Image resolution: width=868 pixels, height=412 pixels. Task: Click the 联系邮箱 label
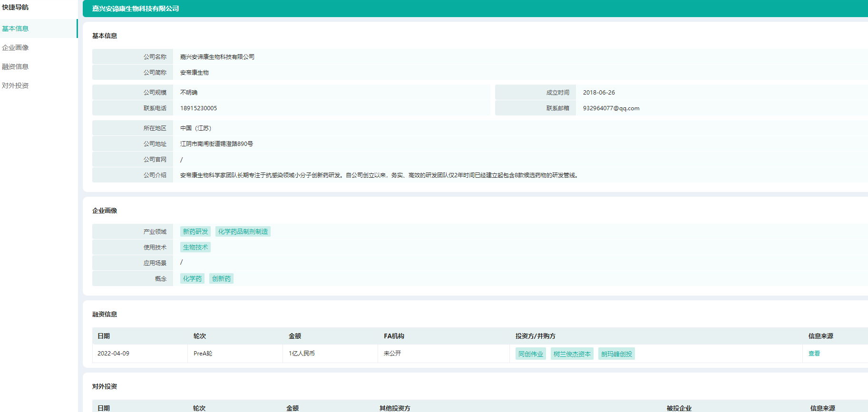558,108
